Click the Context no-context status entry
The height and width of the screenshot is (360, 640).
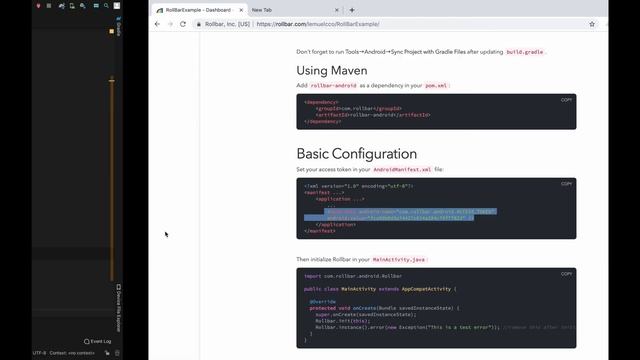pos(72,353)
